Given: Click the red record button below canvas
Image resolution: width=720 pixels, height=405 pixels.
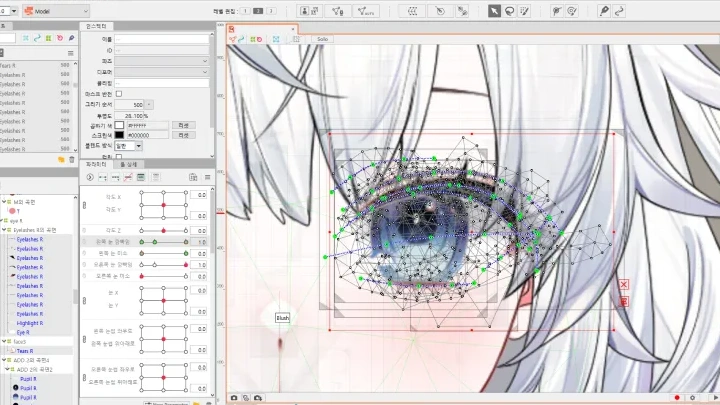Looking at the screenshot, I should point(677,398).
